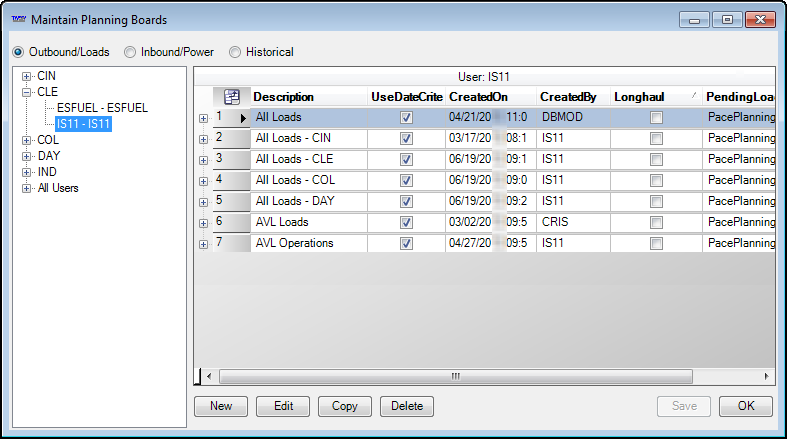Enable Longhaul checkbox for All Loads - COL
This screenshot has height=439, width=787.
coord(656,181)
